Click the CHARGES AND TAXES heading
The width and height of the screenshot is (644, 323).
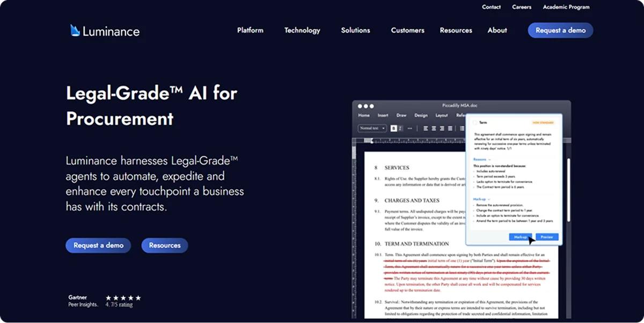coord(412,200)
